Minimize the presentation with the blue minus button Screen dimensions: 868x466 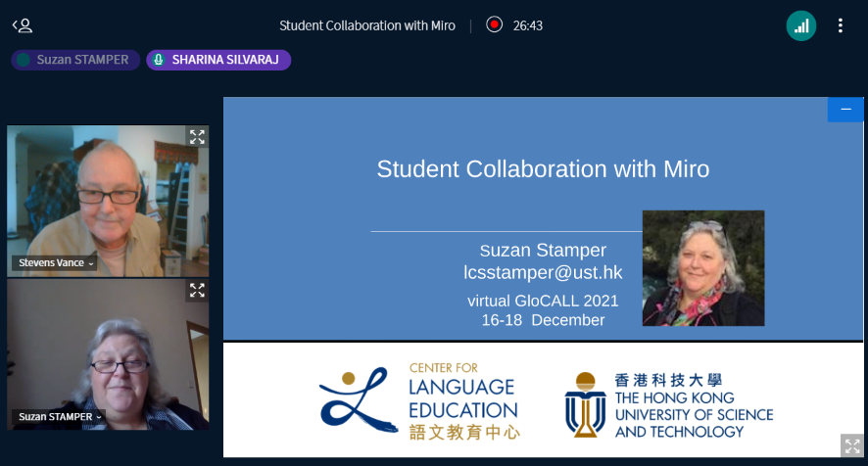(845, 110)
